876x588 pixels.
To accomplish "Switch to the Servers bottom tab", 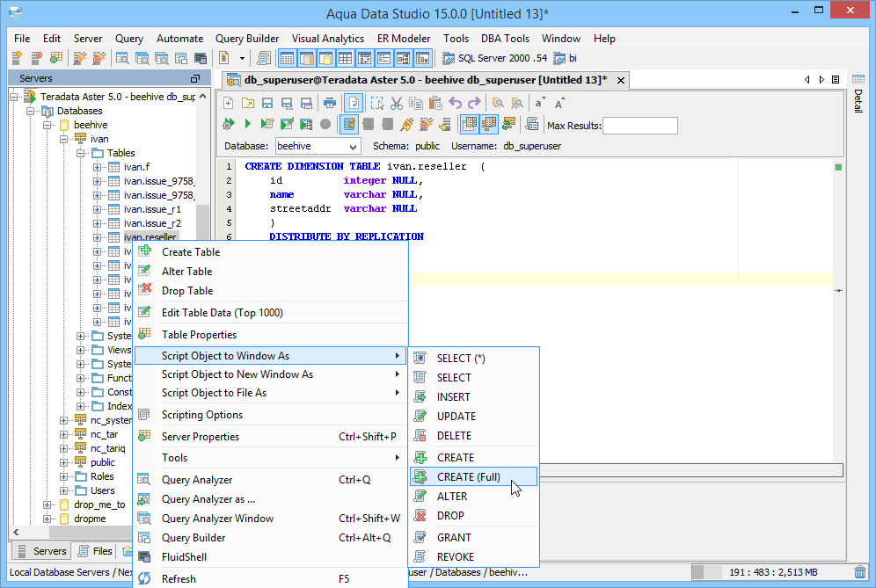I will [42, 551].
